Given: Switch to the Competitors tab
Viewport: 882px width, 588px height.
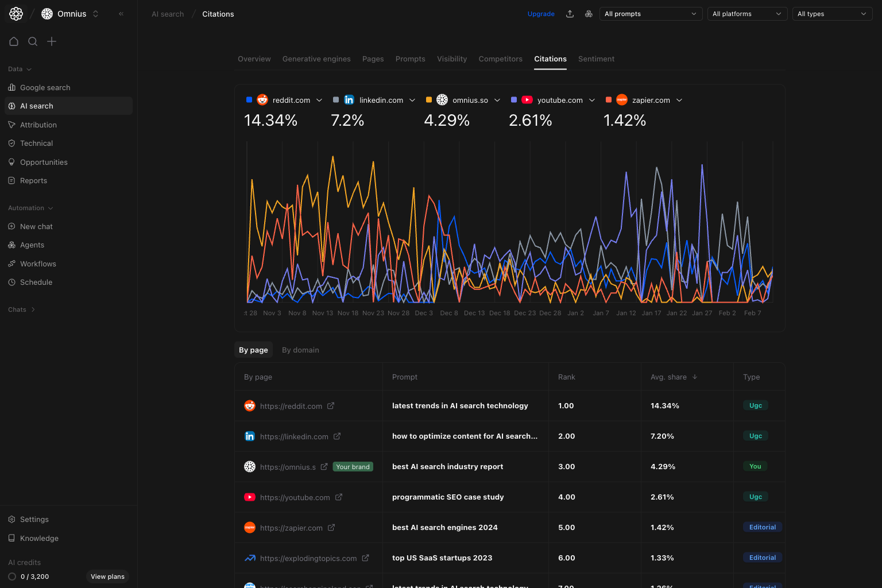Looking at the screenshot, I should coord(500,59).
